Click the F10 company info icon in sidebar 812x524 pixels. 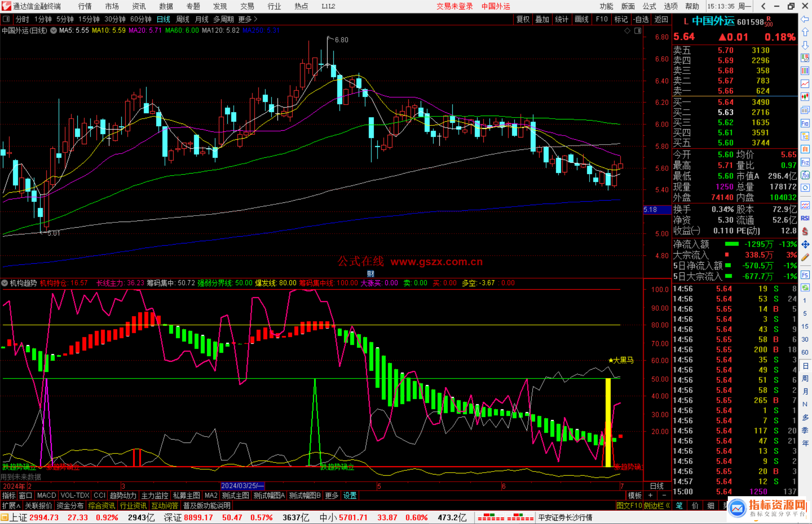click(805, 123)
